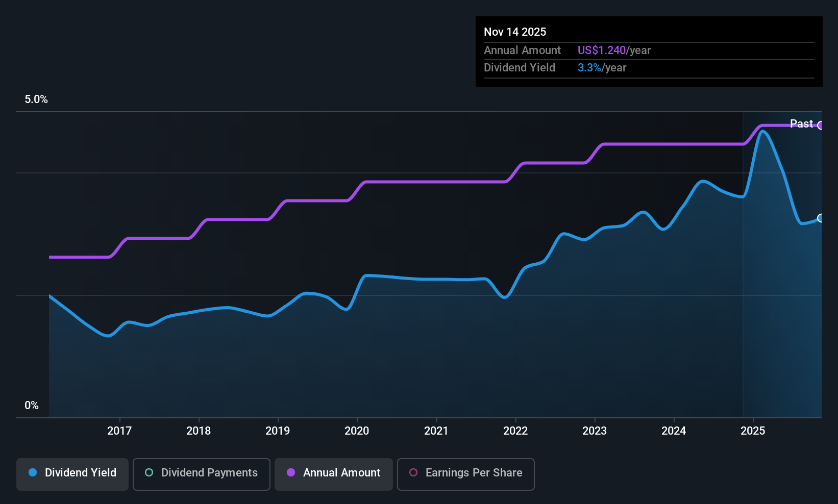838x504 pixels.
Task: Click the 2025 x-axis label
Action: coord(753,431)
